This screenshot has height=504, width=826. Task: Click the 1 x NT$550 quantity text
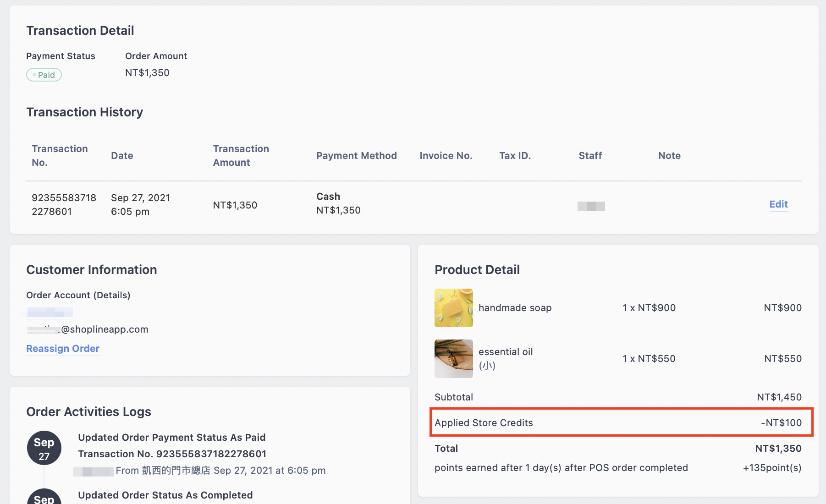point(649,359)
